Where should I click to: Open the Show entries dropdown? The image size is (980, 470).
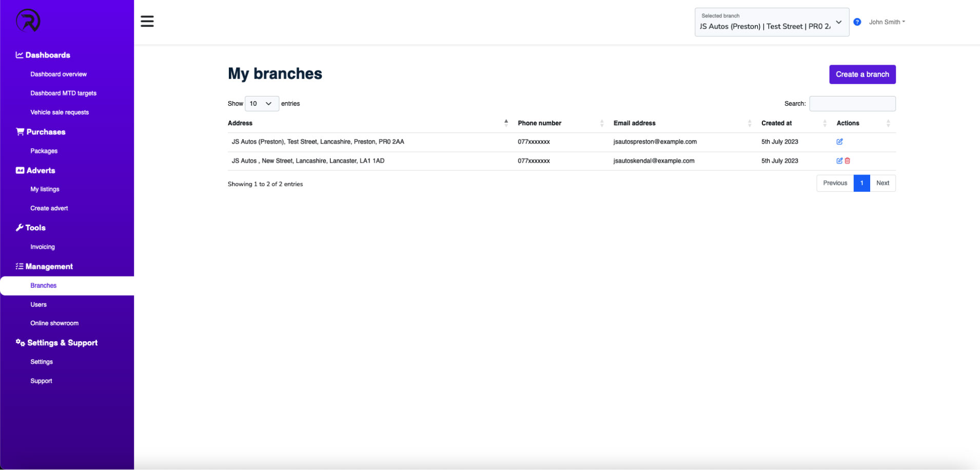pos(262,104)
